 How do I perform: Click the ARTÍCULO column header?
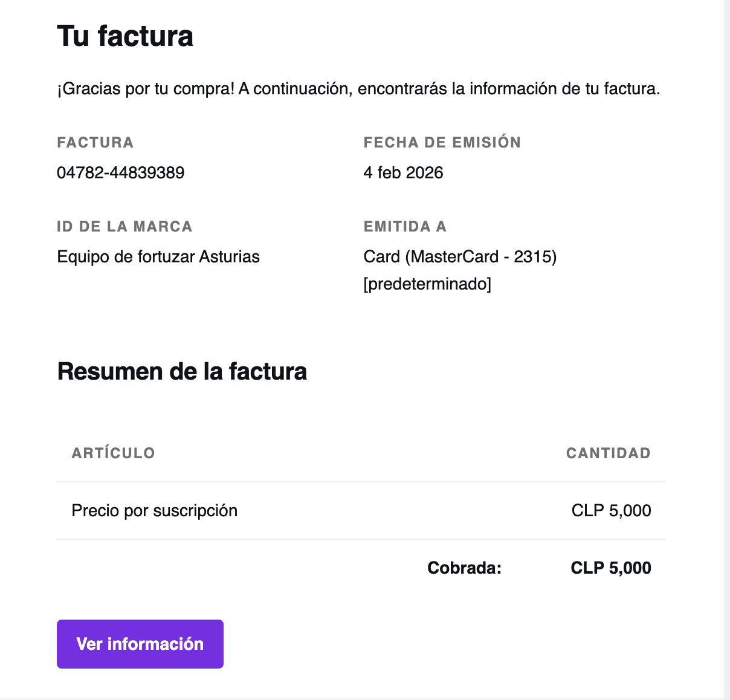tap(114, 453)
